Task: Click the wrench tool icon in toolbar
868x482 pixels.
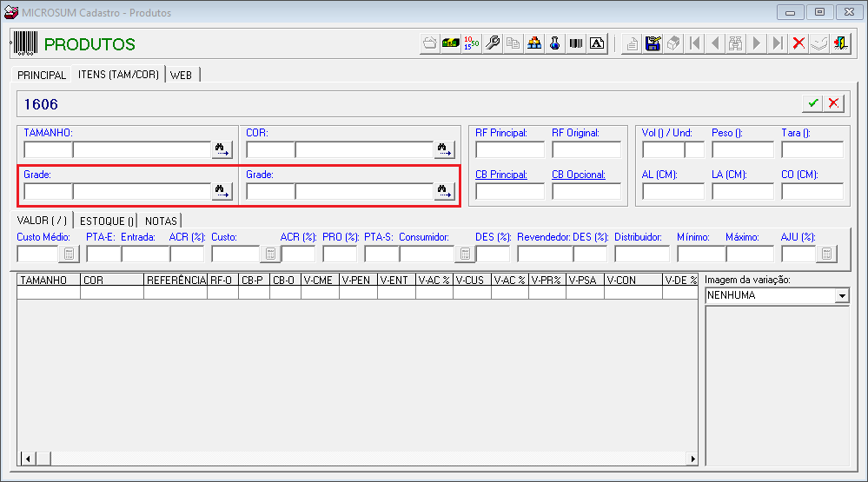Action: click(x=492, y=43)
